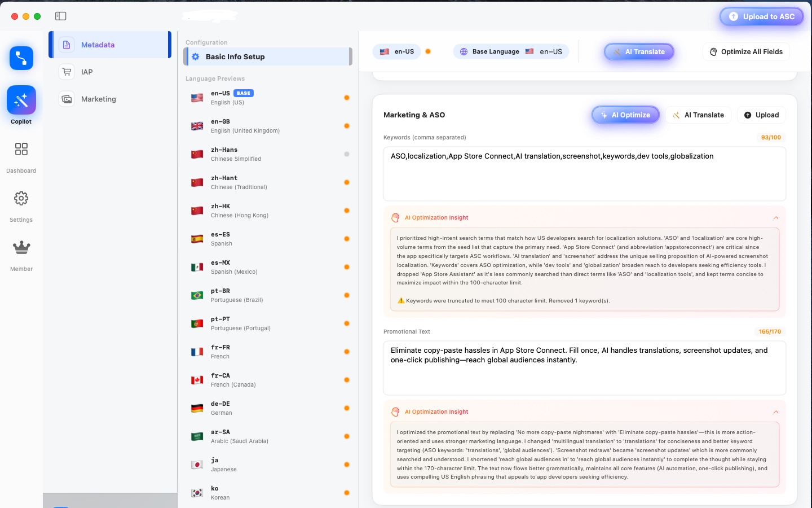Toggle the status indicator beside the en-US pill
Viewport: 812px width, 508px height.
[x=428, y=51]
